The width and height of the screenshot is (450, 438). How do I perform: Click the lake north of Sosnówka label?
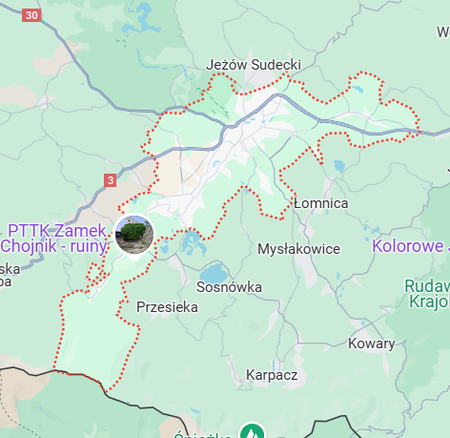pos(214,273)
